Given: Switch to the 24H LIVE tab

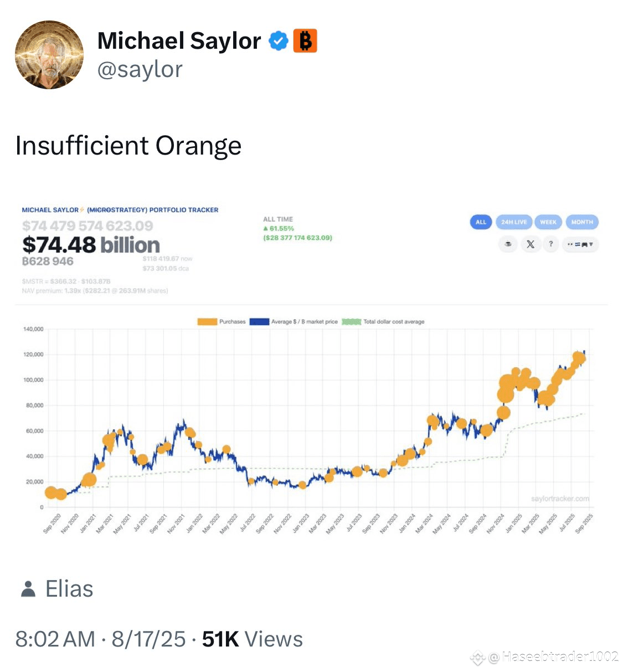Looking at the screenshot, I should coord(514,222).
